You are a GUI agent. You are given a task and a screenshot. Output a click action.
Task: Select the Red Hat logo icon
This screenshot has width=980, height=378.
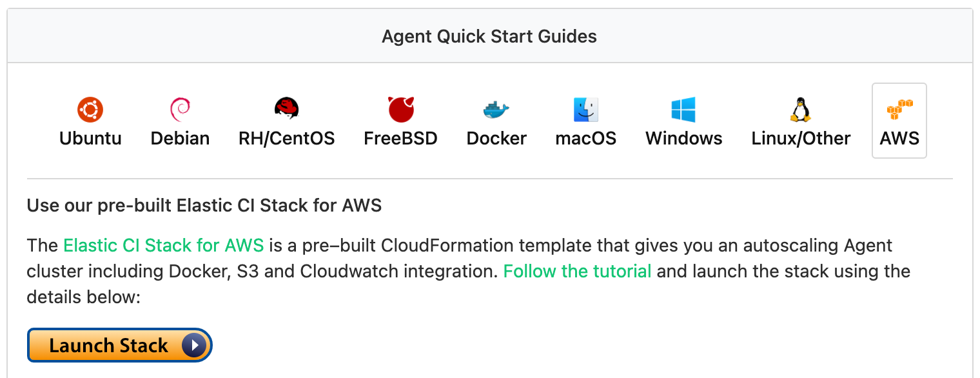click(x=286, y=109)
